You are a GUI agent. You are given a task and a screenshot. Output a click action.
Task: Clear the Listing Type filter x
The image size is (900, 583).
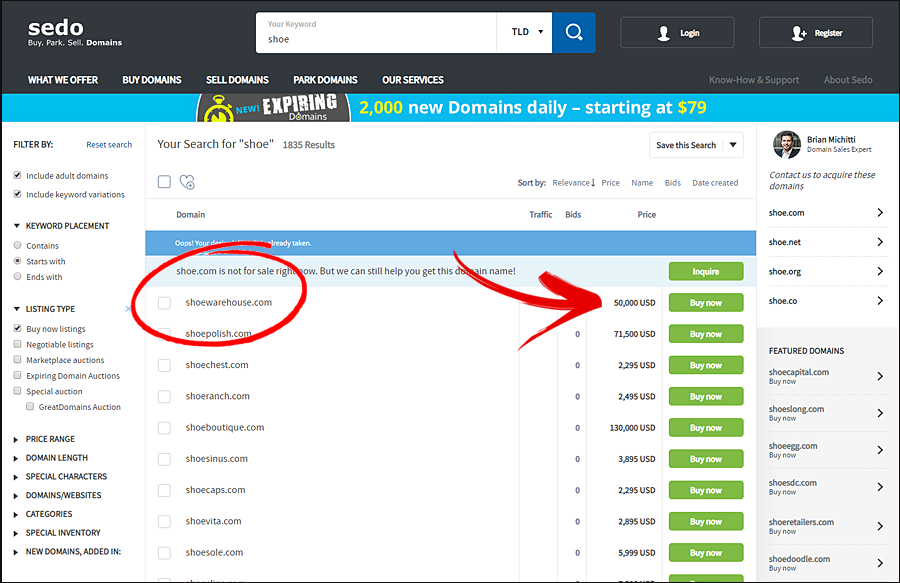click(x=128, y=309)
